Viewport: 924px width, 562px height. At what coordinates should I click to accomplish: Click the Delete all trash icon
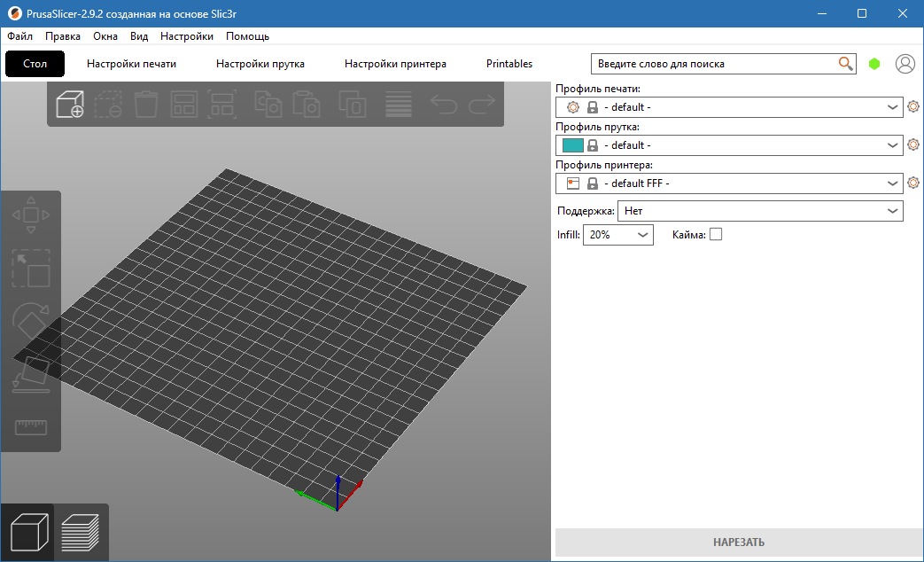tap(146, 105)
